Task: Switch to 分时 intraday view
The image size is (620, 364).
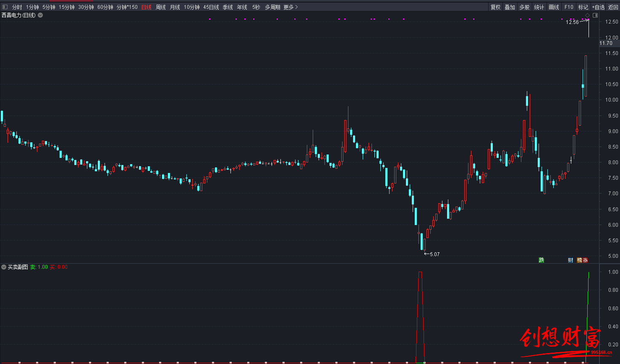Action: tap(17, 7)
